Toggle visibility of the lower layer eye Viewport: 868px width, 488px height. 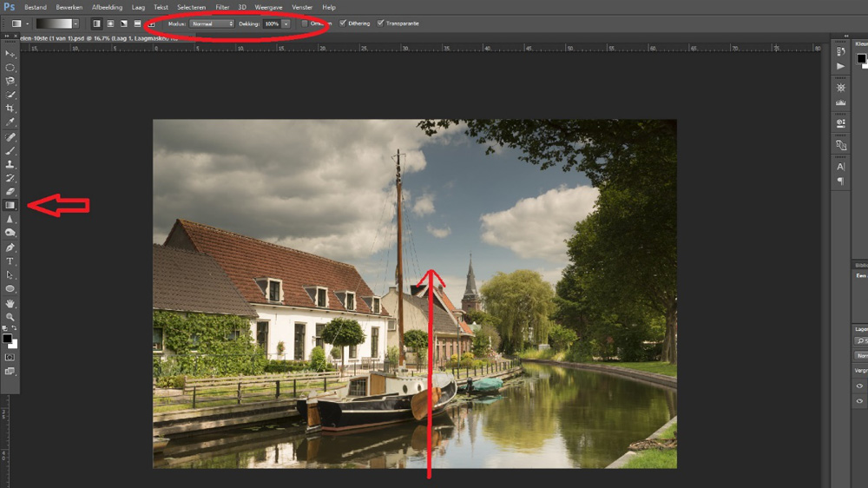coord(859,401)
